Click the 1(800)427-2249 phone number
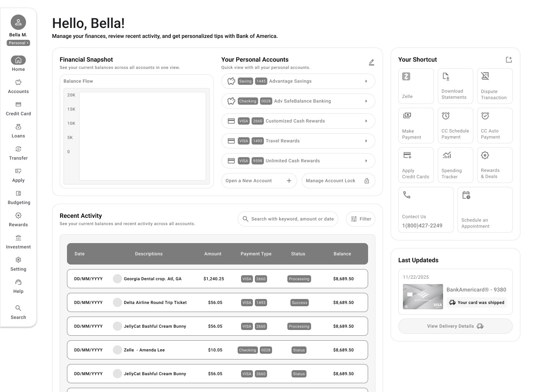551x392 pixels. pos(422,225)
